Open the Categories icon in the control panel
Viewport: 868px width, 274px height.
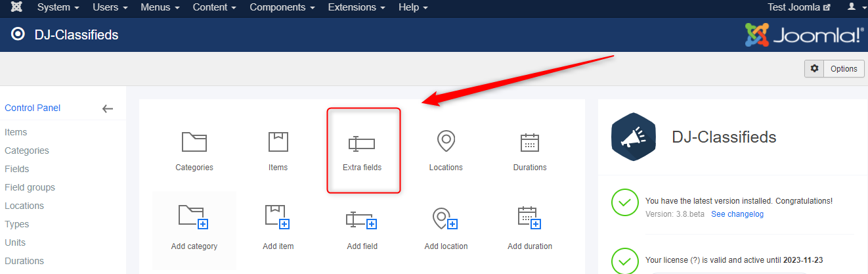[x=194, y=151]
